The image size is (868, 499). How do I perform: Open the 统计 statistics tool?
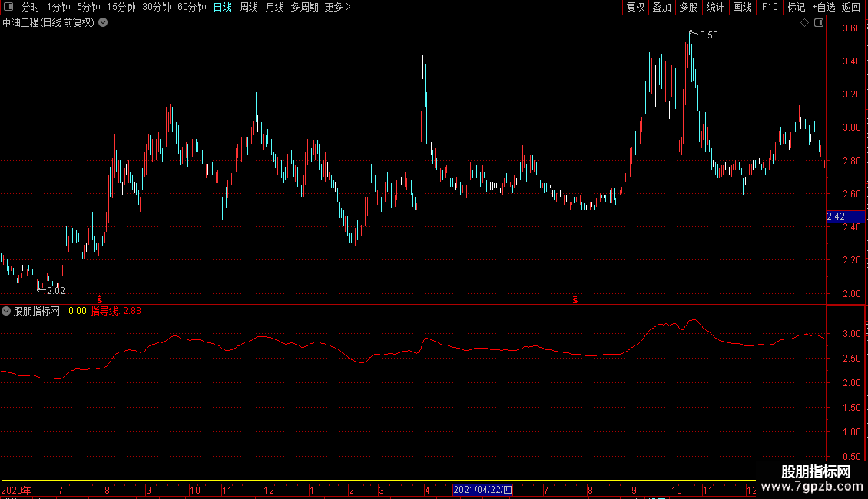click(x=715, y=7)
